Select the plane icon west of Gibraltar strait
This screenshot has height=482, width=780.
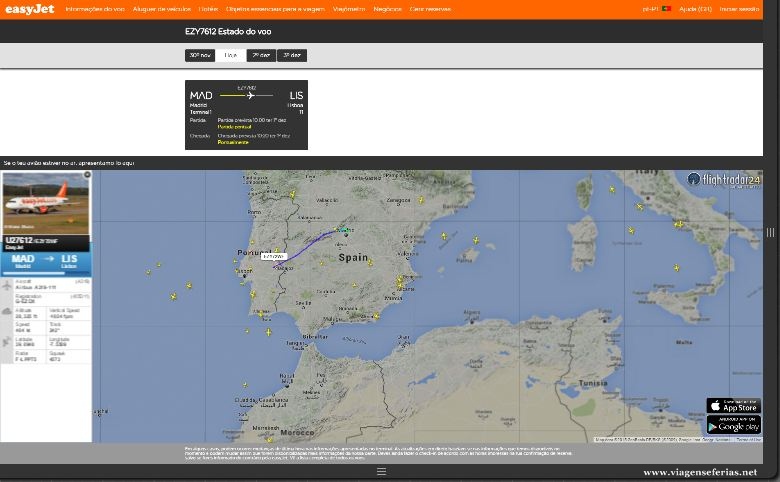pyautogui.click(x=269, y=332)
